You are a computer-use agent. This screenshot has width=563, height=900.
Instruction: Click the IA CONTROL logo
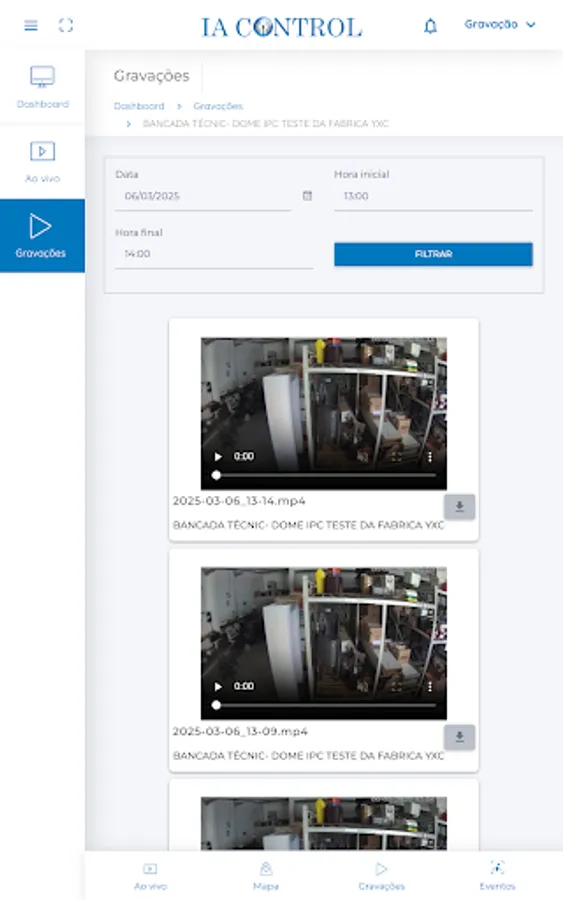coord(281,27)
